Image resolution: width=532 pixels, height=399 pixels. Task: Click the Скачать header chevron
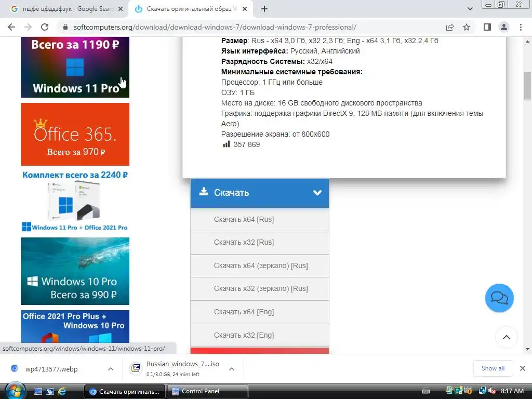point(317,193)
